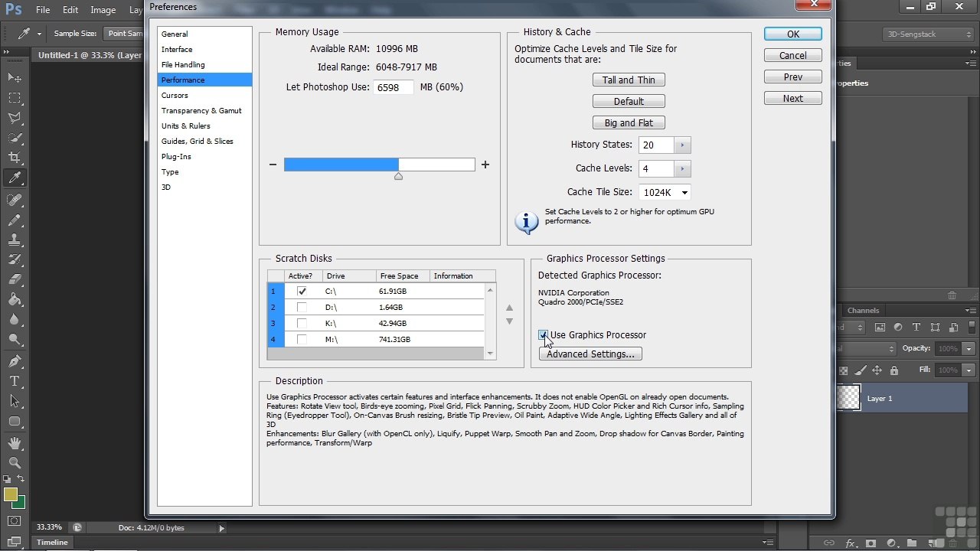This screenshot has height=551, width=980.
Task: Open the Cache Levels arrow popup
Action: tap(682, 168)
